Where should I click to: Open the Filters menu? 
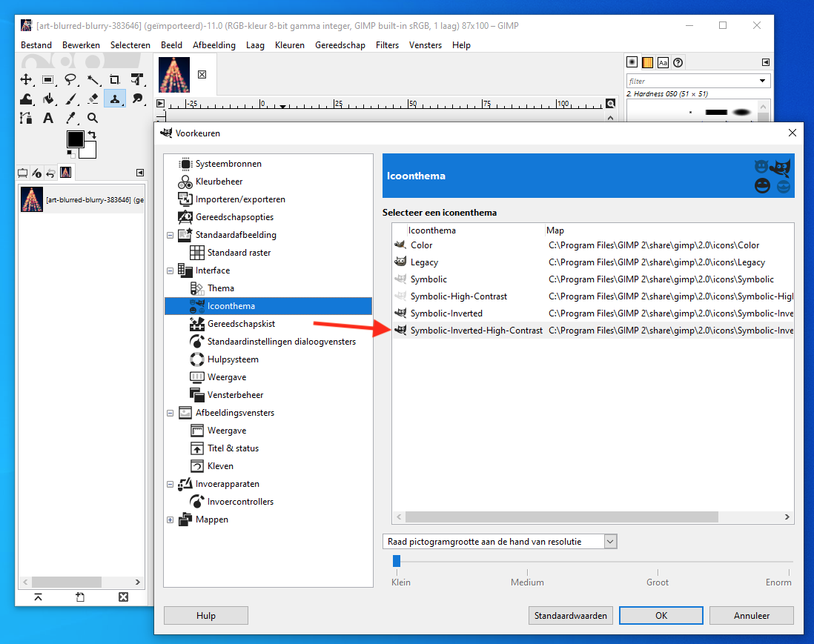tap(387, 45)
